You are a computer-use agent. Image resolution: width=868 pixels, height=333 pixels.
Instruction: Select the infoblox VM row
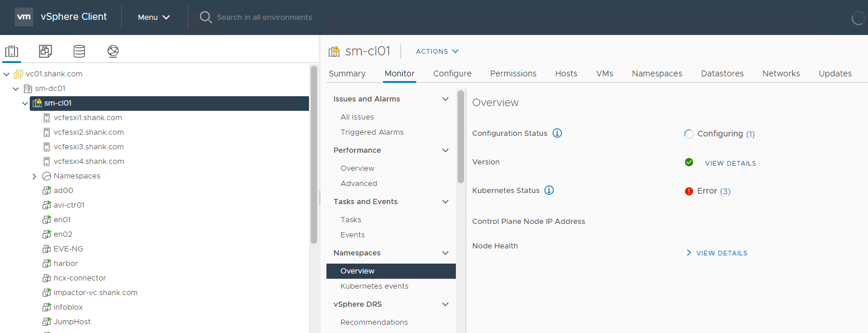pos(68,307)
